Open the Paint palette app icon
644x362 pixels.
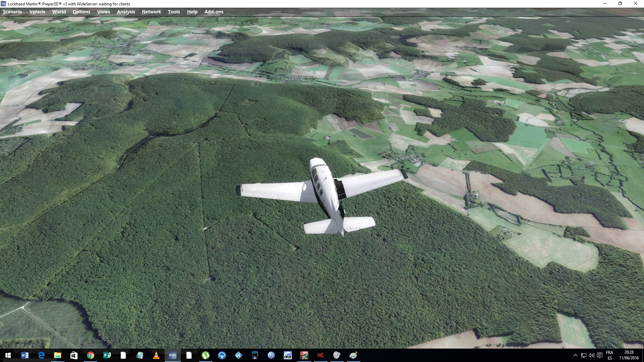tap(353, 355)
